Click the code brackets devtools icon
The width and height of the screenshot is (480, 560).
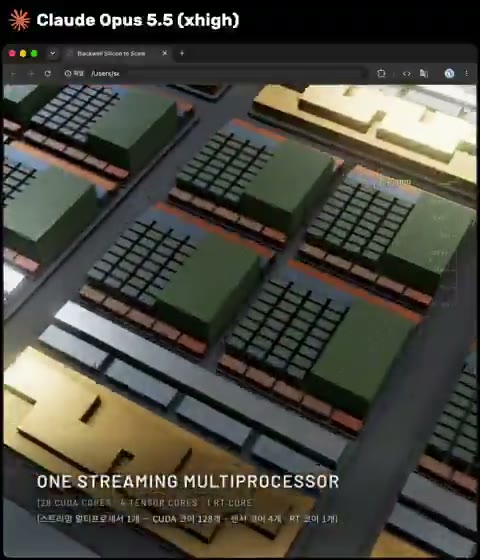click(406, 74)
